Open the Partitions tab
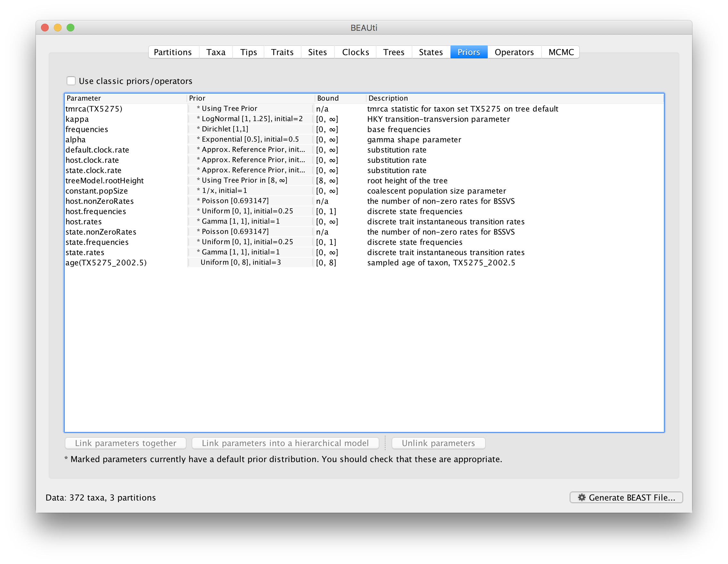The width and height of the screenshot is (728, 564). tap(173, 52)
